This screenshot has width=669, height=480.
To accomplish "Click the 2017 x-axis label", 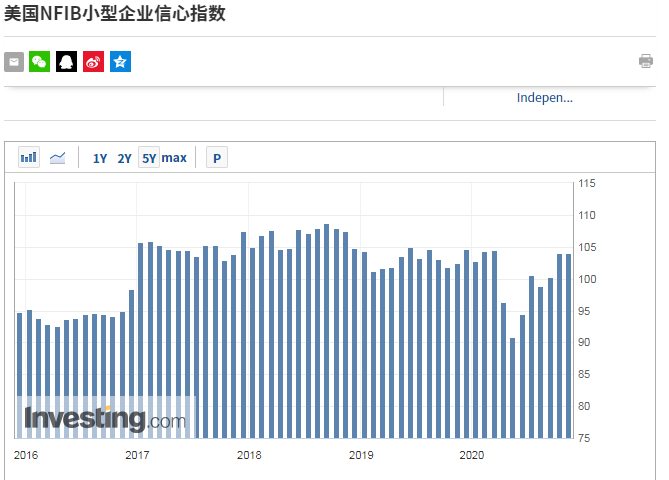I will [x=137, y=455].
